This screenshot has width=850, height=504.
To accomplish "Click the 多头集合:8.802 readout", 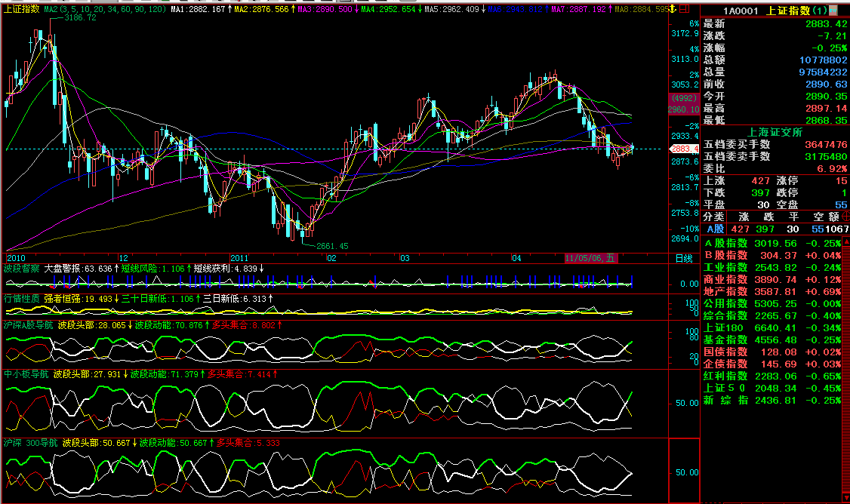I will tap(247, 325).
